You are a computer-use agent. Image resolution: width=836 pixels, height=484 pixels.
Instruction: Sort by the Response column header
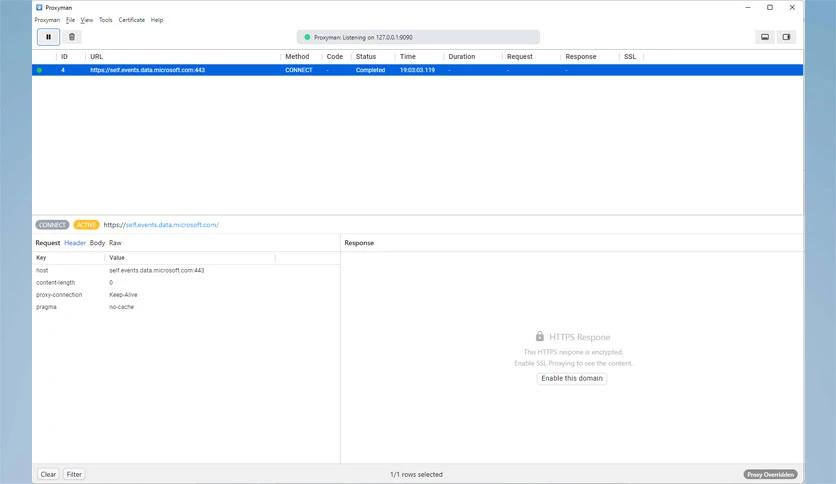pyautogui.click(x=581, y=57)
